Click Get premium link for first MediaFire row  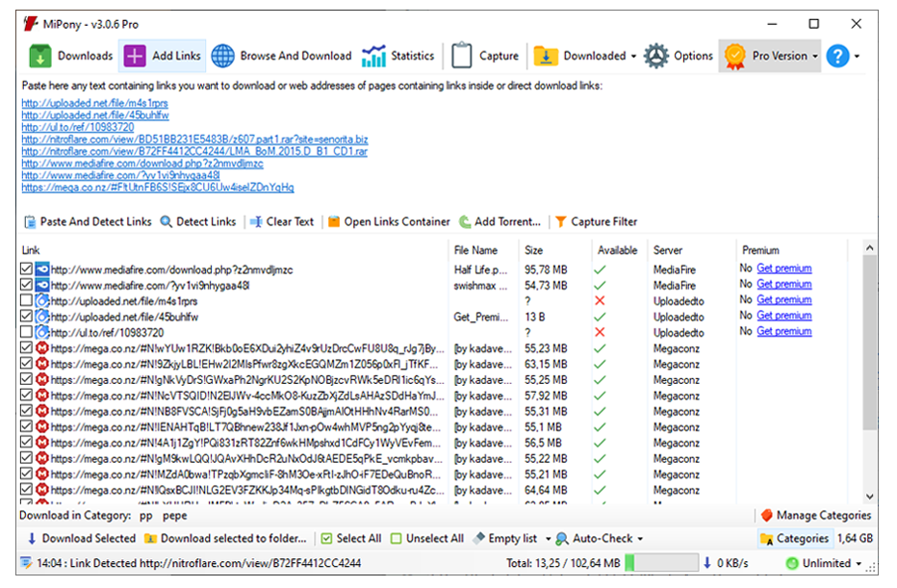click(x=784, y=268)
